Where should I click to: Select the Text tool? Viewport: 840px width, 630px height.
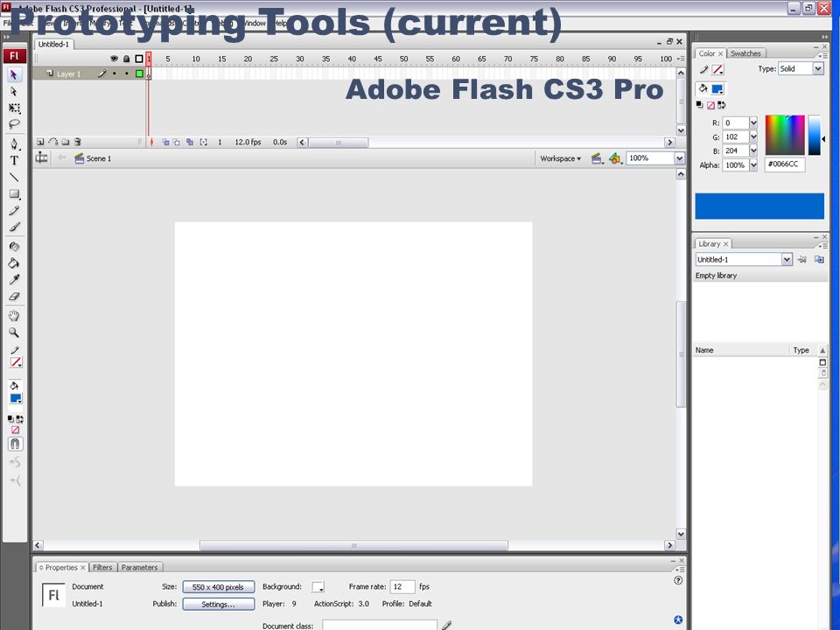(15, 160)
